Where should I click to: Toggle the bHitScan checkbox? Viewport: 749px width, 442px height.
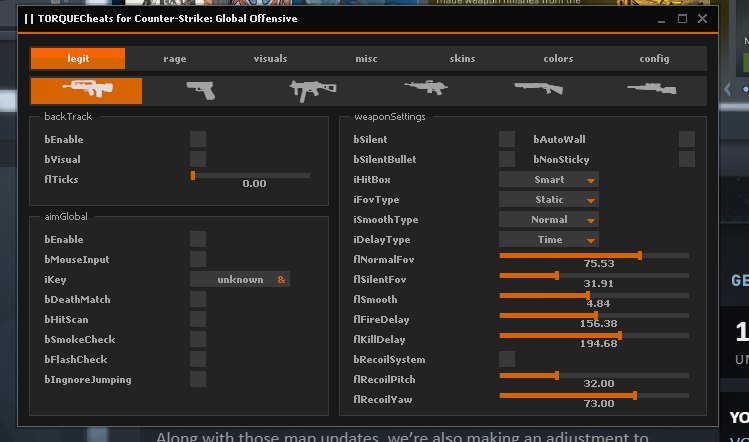(198, 319)
